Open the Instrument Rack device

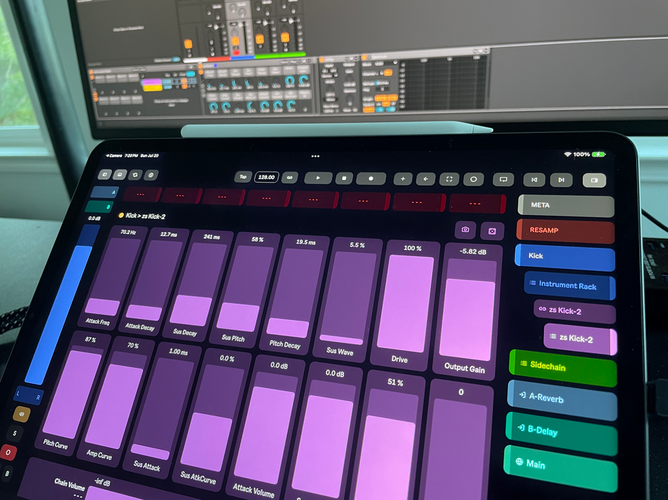pyautogui.click(x=570, y=286)
